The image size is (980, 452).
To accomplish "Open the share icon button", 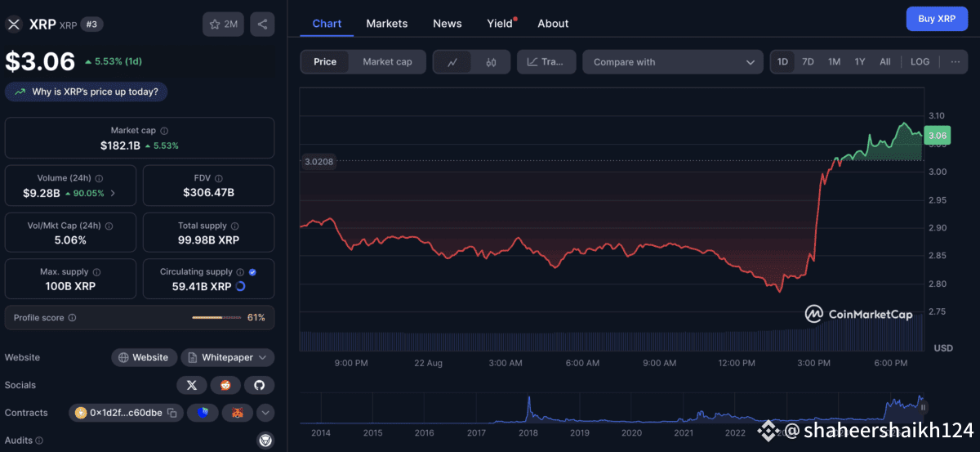I will (x=262, y=24).
